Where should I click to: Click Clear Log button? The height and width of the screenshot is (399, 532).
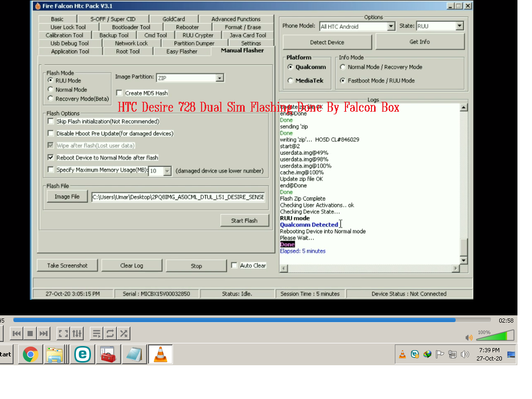coord(131,265)
